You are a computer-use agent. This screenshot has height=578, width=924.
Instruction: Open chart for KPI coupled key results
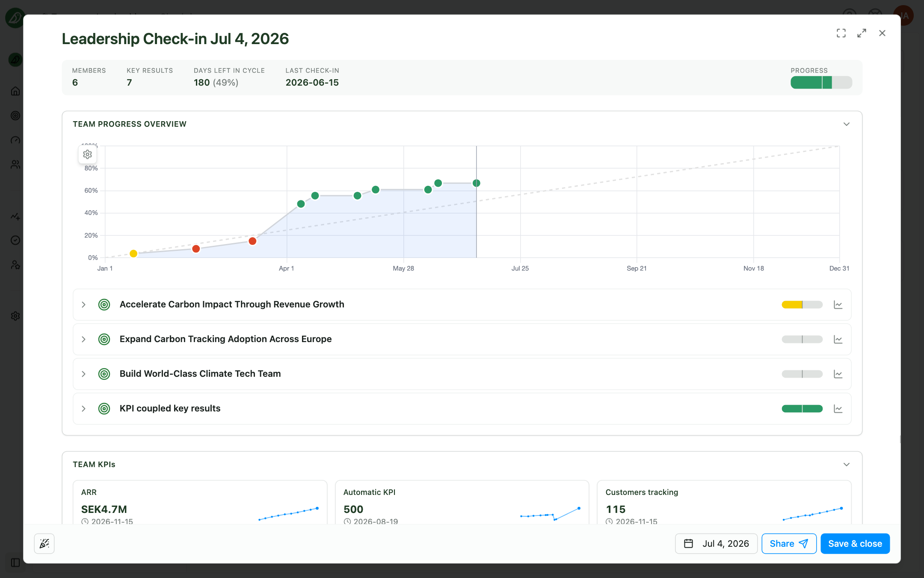[838, 409]
